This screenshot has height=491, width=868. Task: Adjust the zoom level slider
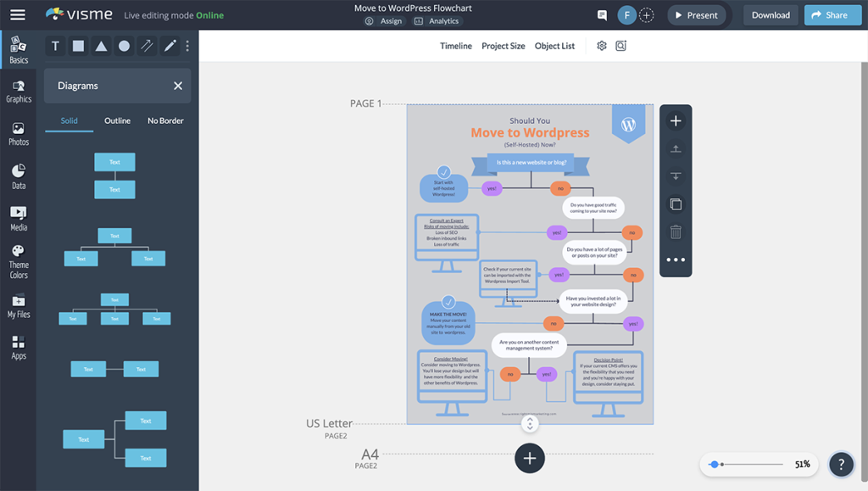(x=715, y=465)
